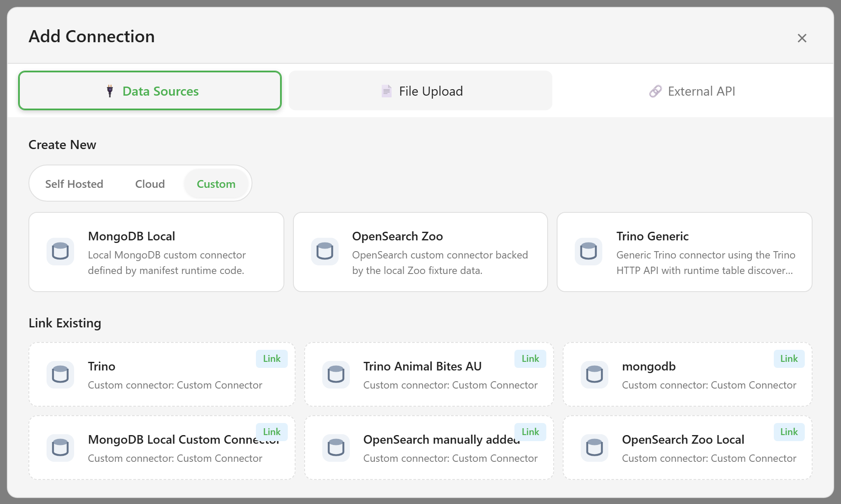Select the Self Hosted filter
Screen dimensions: 841x504
pyautogui.click(x=74, y=184)
